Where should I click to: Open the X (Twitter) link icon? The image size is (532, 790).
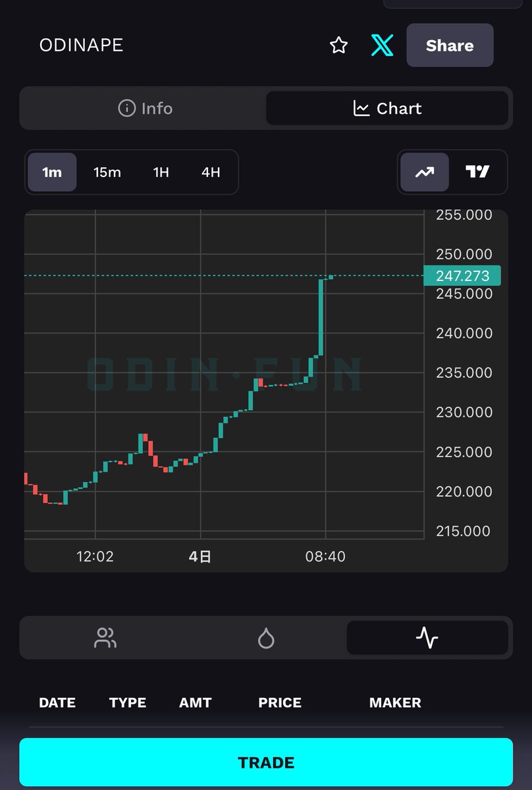click(x=382, y=45)
